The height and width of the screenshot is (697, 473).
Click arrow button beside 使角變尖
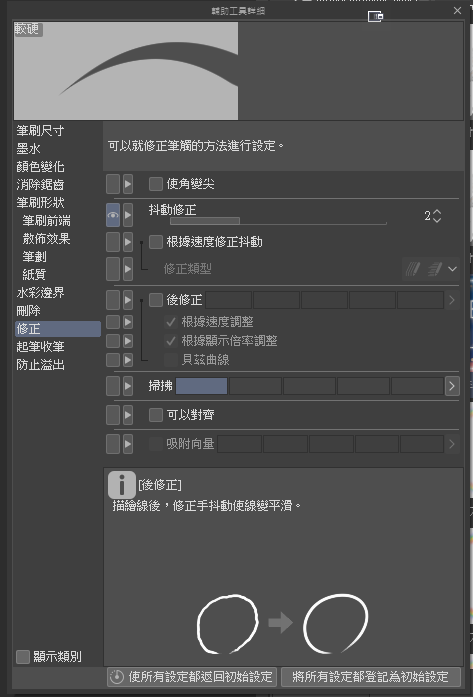(x=128, y=184)
